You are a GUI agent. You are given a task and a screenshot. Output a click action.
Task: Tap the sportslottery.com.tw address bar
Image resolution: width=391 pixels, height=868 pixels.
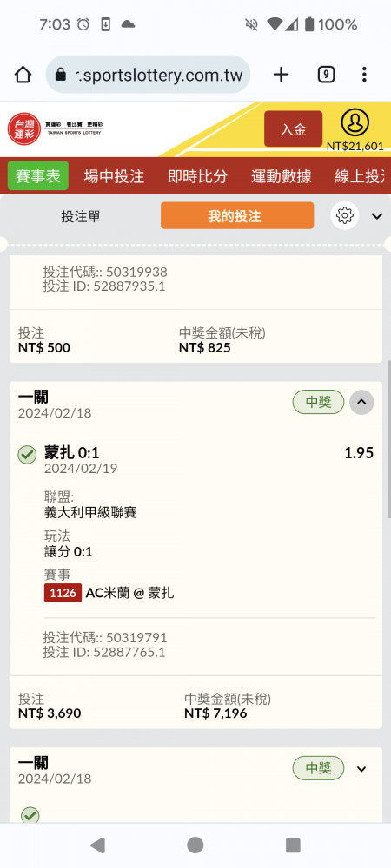pos(148,74)
